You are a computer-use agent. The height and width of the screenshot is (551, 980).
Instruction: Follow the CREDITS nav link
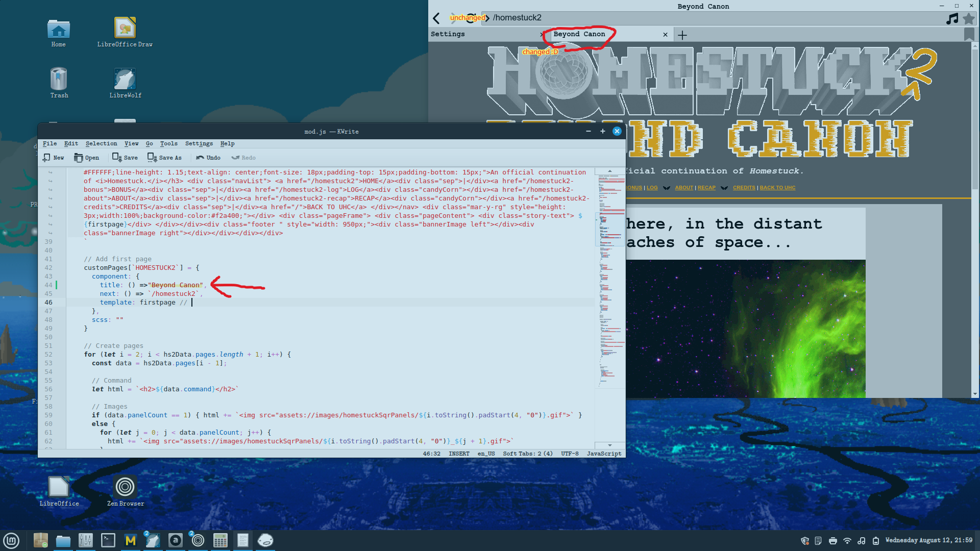coord(744,188)
